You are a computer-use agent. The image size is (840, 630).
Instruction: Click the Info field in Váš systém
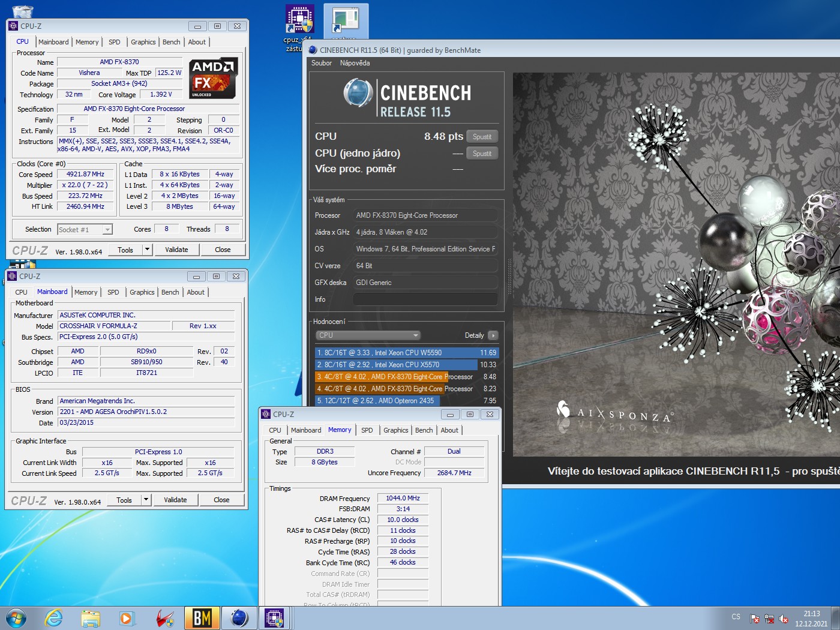point(425,299)
